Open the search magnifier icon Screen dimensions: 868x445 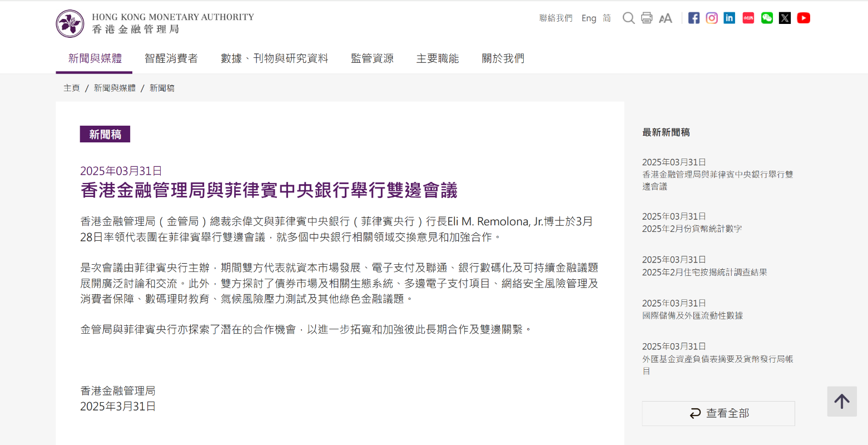pos(628,18)
